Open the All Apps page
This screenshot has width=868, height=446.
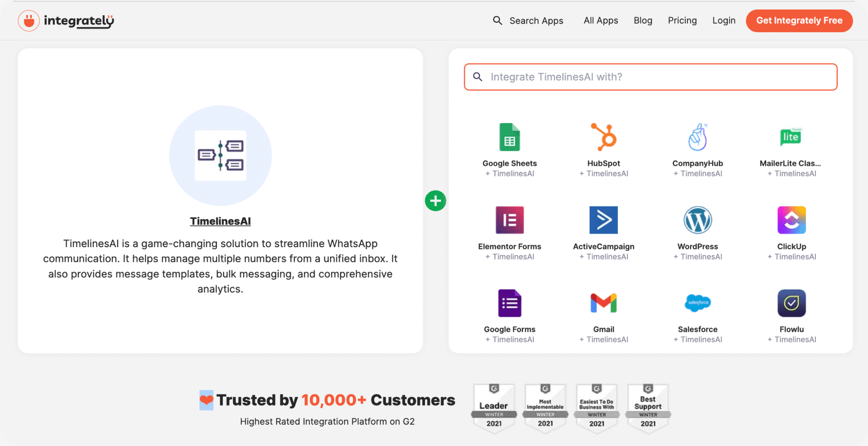pyautogui.click(x=601, y=21)
